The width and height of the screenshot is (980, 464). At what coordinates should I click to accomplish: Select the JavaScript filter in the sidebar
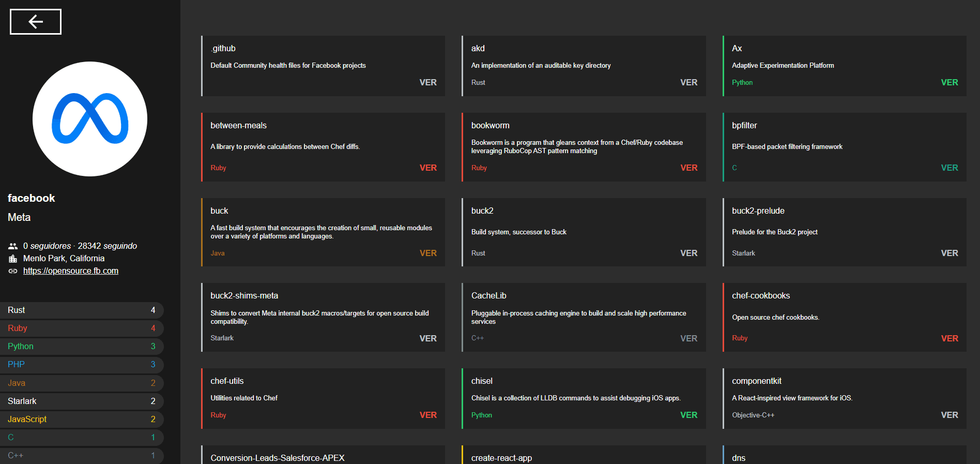click(x=82, y=419)
